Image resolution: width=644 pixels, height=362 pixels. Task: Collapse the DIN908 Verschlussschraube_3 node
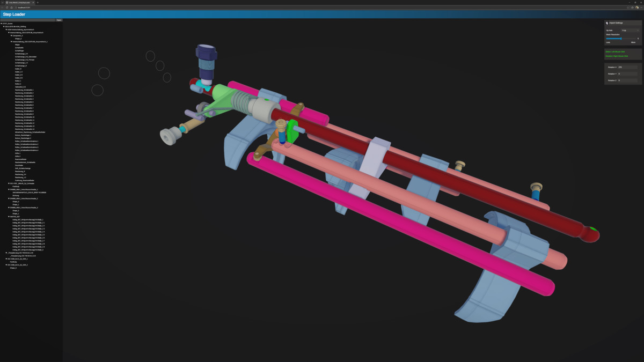coord(9,208)
